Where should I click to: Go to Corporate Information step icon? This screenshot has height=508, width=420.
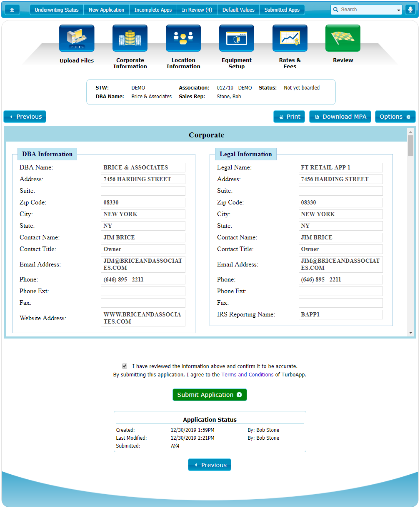tap(130, 38)
